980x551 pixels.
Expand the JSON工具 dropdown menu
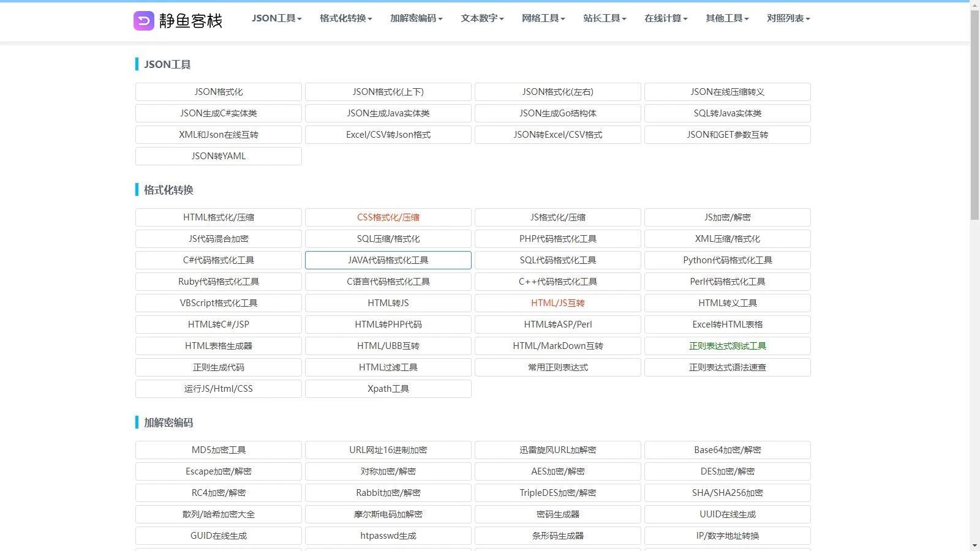click(276, 18)
